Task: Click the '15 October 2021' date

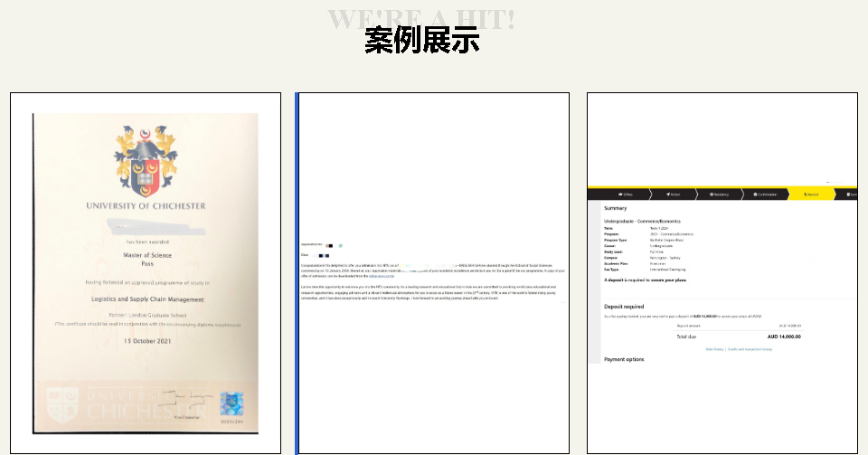Action: (147, 341)
